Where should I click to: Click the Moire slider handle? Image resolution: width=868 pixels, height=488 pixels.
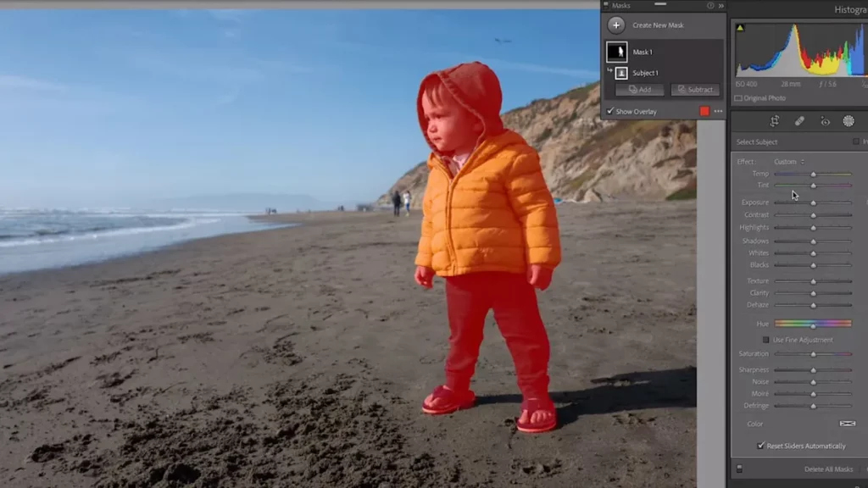point(813,394)
